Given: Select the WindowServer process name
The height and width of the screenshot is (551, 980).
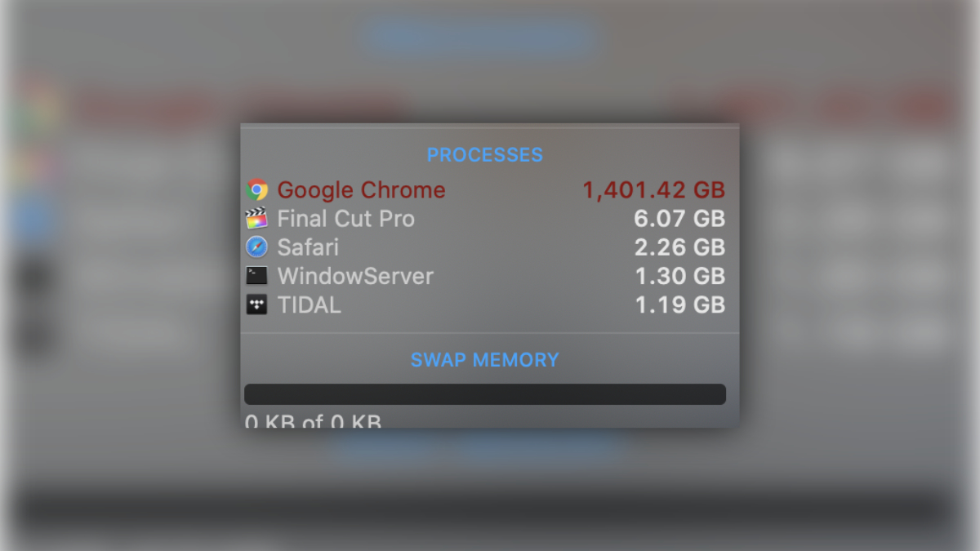Looking at the screenshot, I should 355,276.
